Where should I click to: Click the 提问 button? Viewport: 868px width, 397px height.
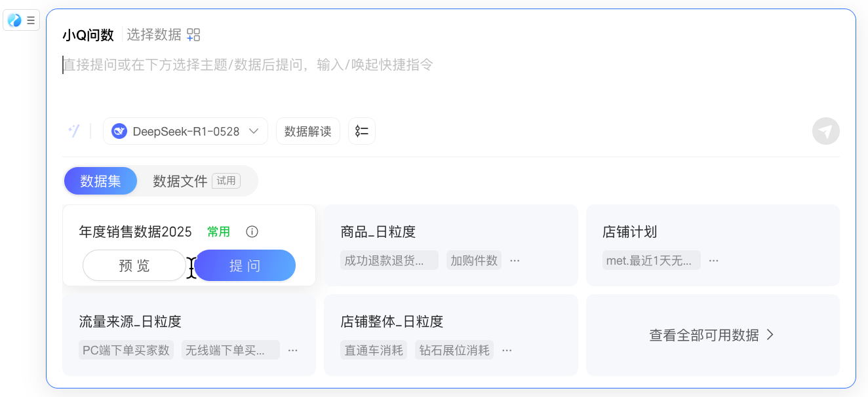point(245,265)
